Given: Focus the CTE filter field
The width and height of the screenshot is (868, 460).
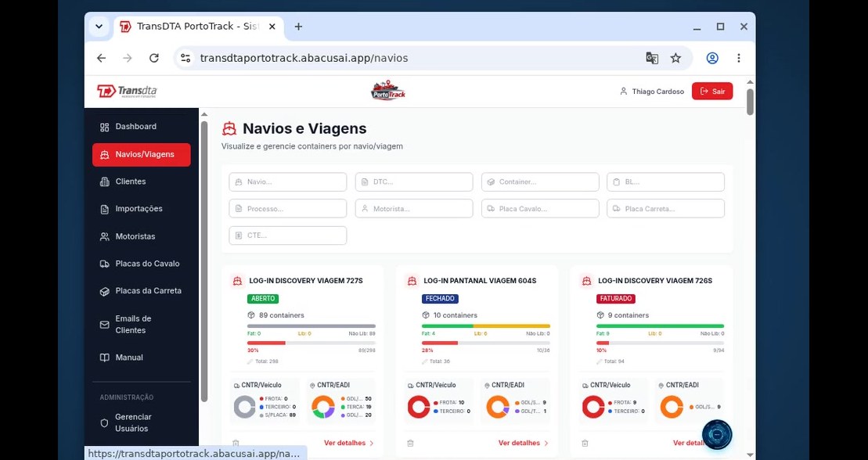Looking at the screenshot, I should pyautogui.click(x=288, y=235).
